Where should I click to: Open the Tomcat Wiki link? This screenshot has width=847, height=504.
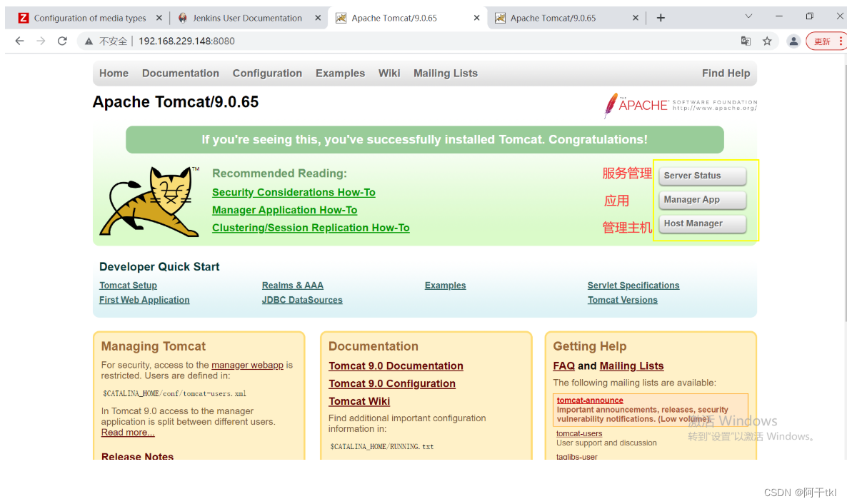coord(359,401)
